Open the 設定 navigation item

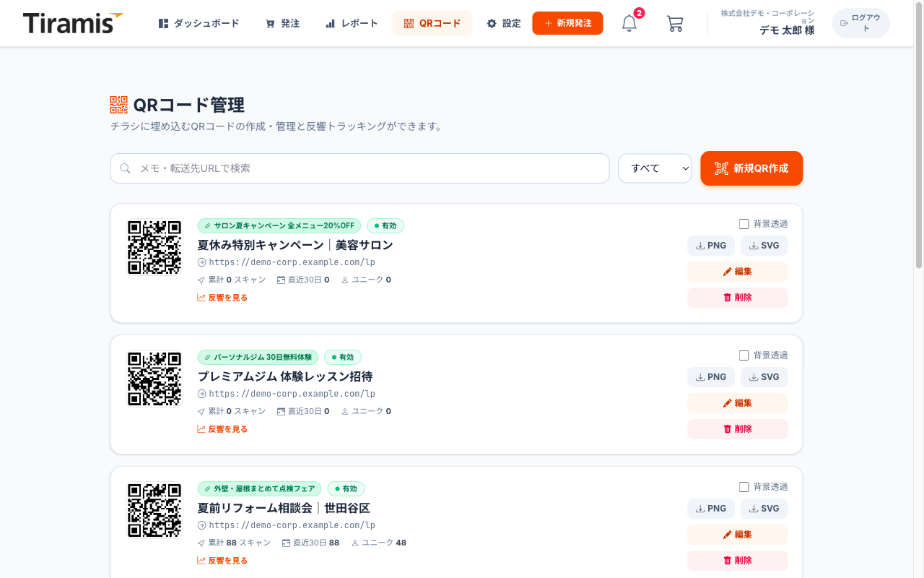point(504,23)
